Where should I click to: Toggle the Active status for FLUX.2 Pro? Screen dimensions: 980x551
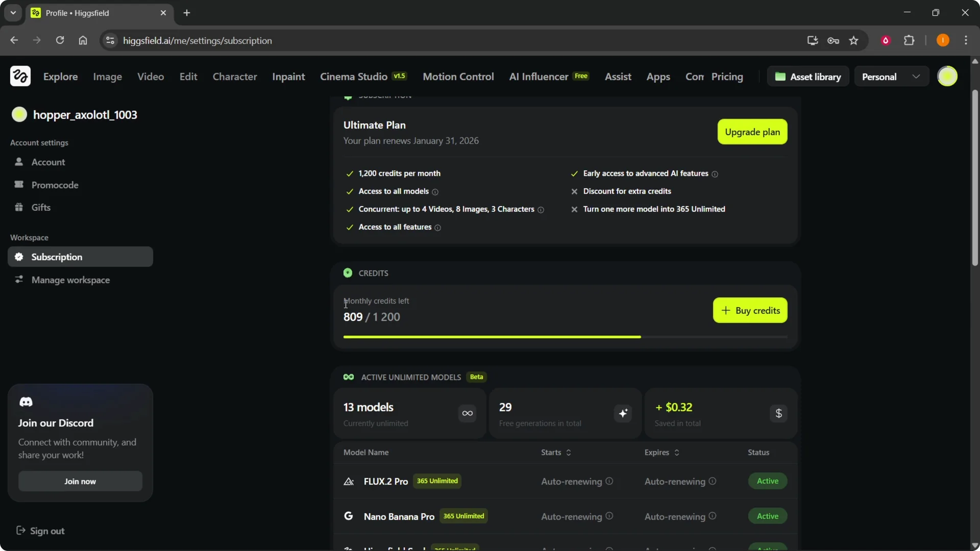(767, 481)
